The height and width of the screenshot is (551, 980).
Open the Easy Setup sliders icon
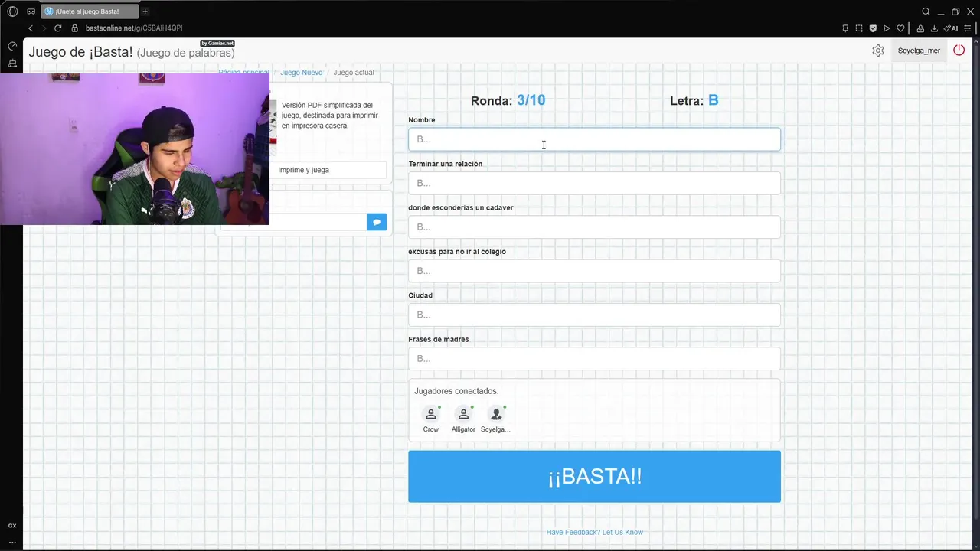click(x=969, y=28)
